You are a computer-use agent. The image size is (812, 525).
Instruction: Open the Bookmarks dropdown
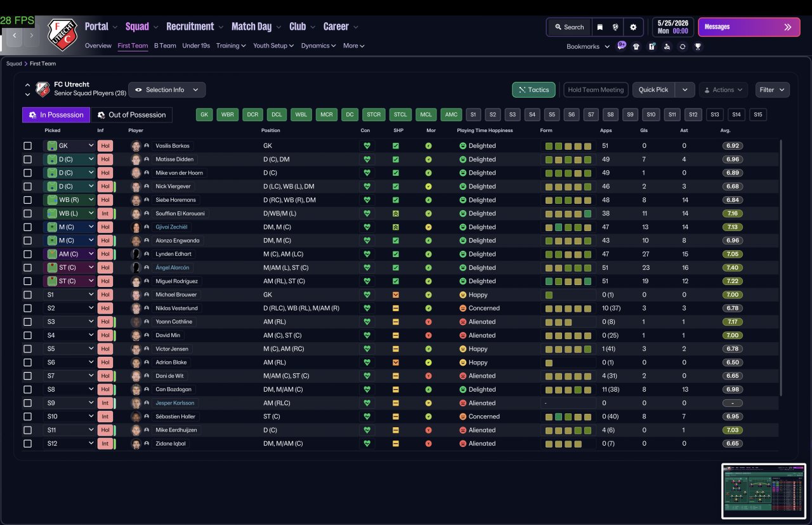(x=588, y=46)
